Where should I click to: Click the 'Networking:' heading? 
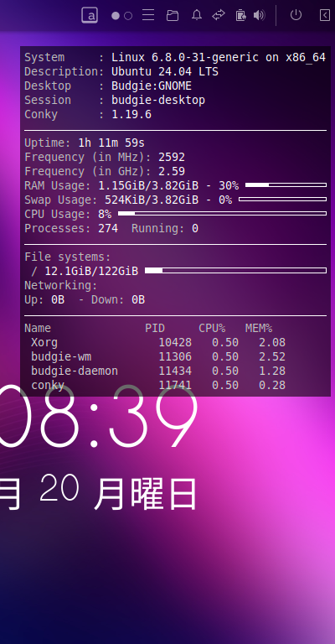click(61, 285)
